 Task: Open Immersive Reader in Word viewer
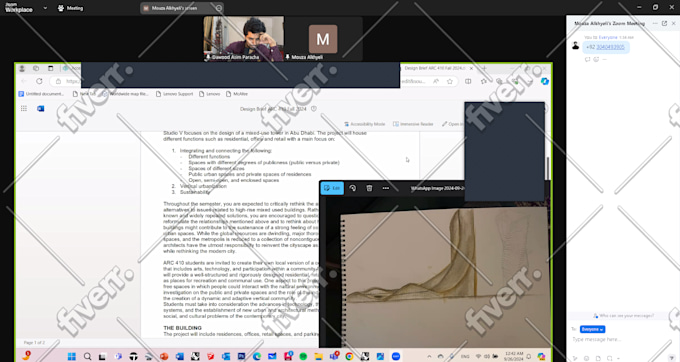(413, 124)
